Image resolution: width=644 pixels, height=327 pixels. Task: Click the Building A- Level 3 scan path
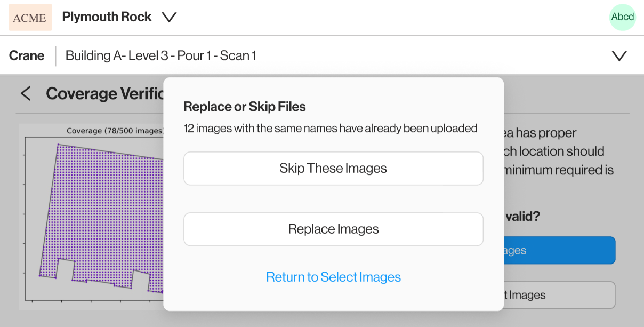tap(160, 55)
